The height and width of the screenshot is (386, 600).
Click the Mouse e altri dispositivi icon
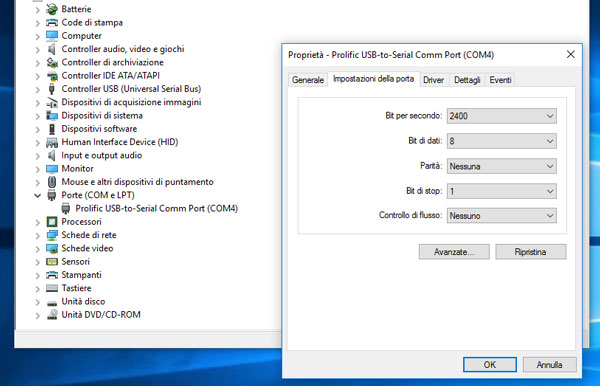pyautogui.click(x=52, y=182)
